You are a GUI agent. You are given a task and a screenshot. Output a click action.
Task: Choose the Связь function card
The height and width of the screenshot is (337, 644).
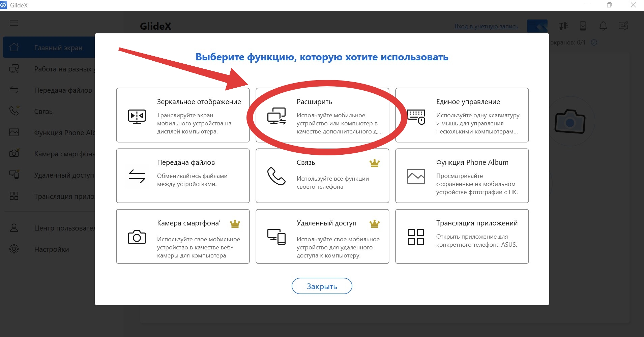[x=322, y=176]
